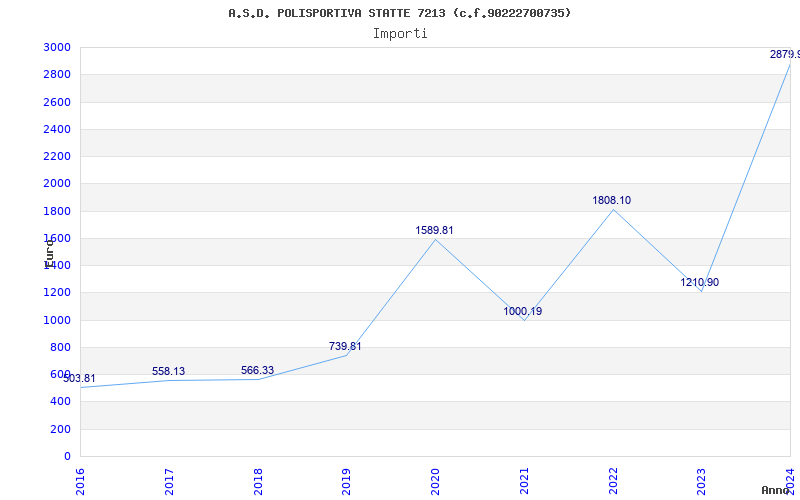Viewport: 800px width, 500px height.
Task: Click the 2000 y-axis tick label
Action: tap(57, 184)
